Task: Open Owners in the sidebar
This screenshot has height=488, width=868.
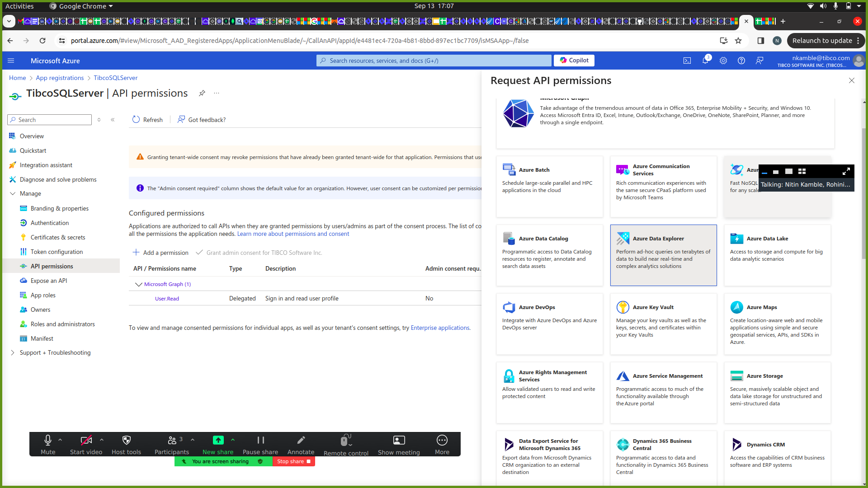Action: (x=40, y=310)
